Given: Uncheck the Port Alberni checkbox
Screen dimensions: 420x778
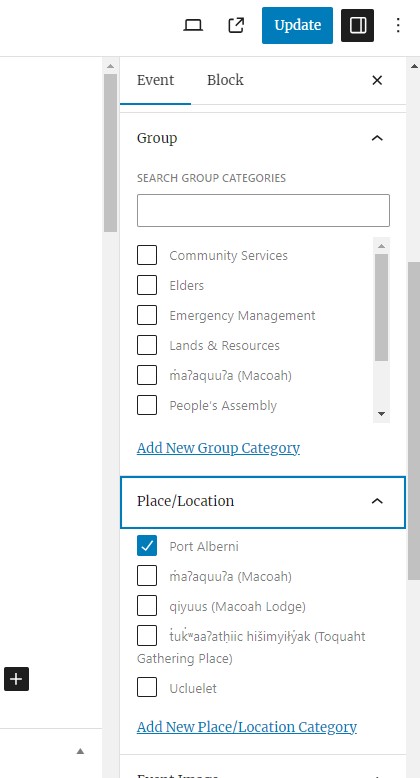Looking at the screenshot, I should click(147, 546).
